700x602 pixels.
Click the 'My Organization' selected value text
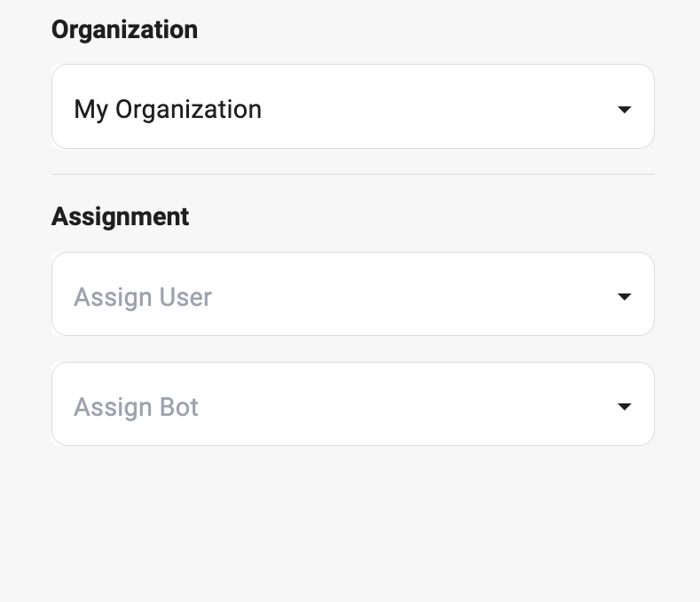coord(168,110)
